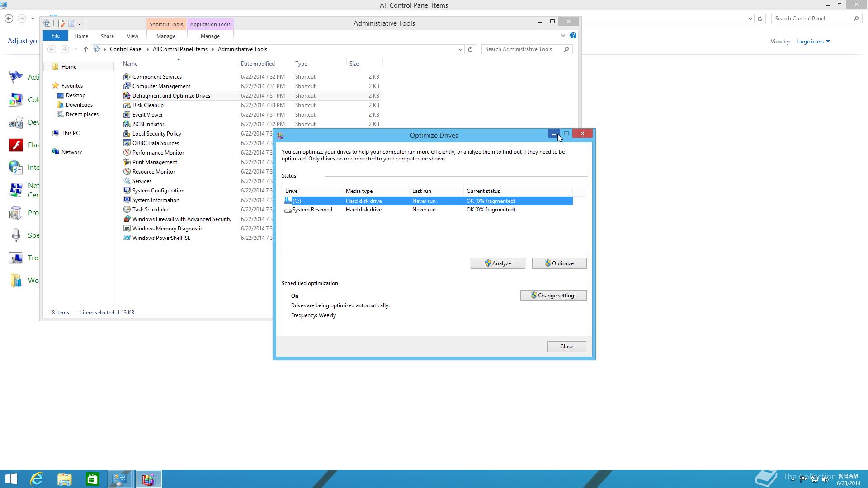Open address bar history dropdown
868x488 pixels.
460,49
